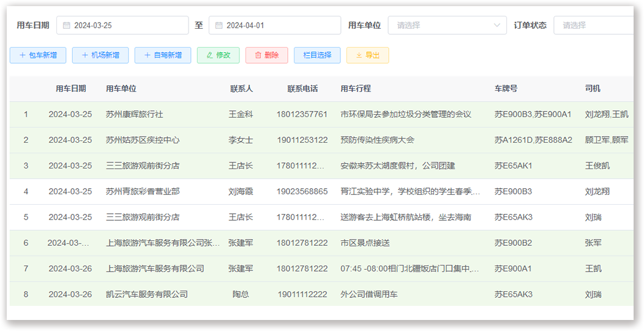The width and height of the screenshot is (644, 331).
Task: Open the 栏目选择 column chooser
Action: pyautogui.click(x=317, y=55)
